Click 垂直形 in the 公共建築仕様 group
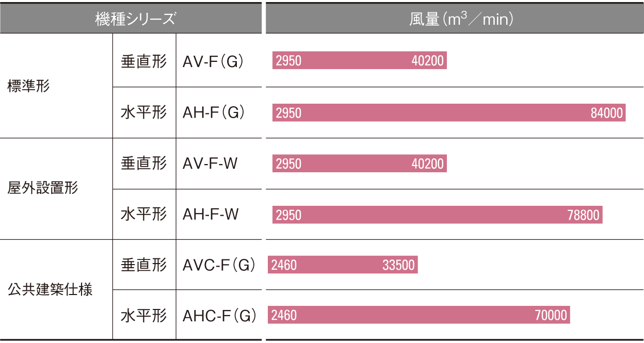Viewport: 644px width, 343px height. (x=144, y=265)
